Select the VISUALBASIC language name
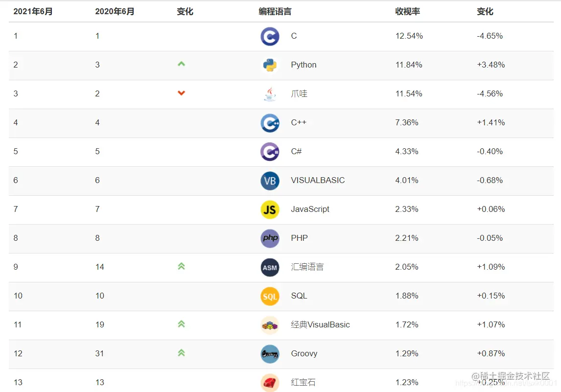 pos(318,180)
